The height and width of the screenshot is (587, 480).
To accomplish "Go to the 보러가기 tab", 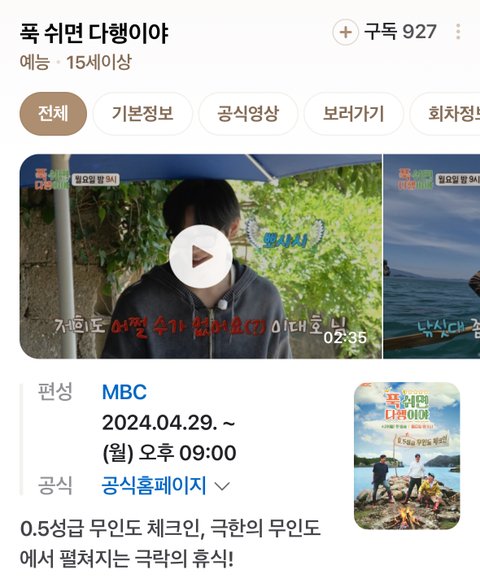I will point(353,114).
